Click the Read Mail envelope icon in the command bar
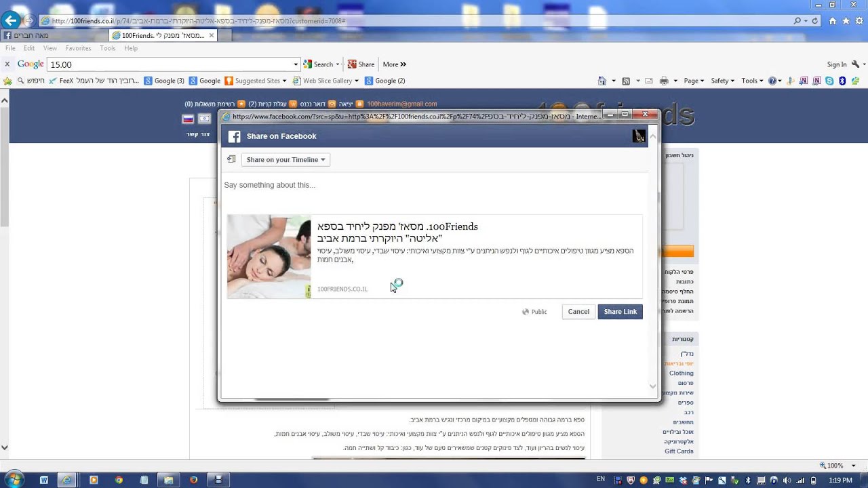The image size is (868, 488). [x=649, y=81]
